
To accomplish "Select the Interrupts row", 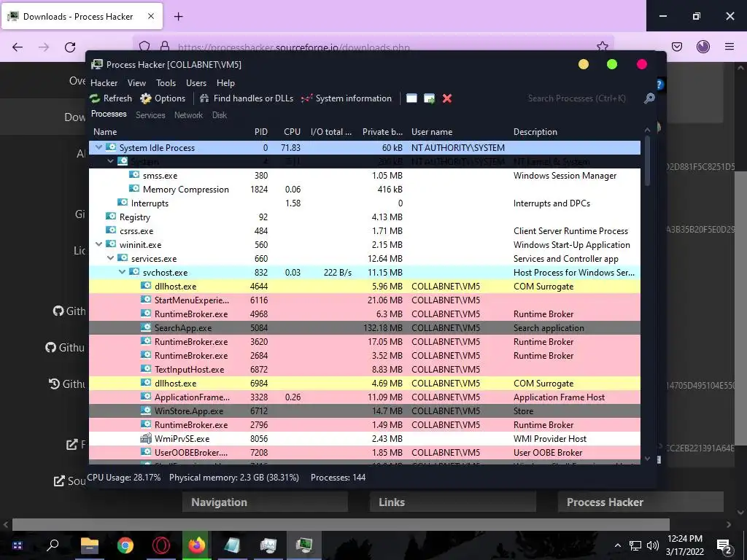I will 365,203.
